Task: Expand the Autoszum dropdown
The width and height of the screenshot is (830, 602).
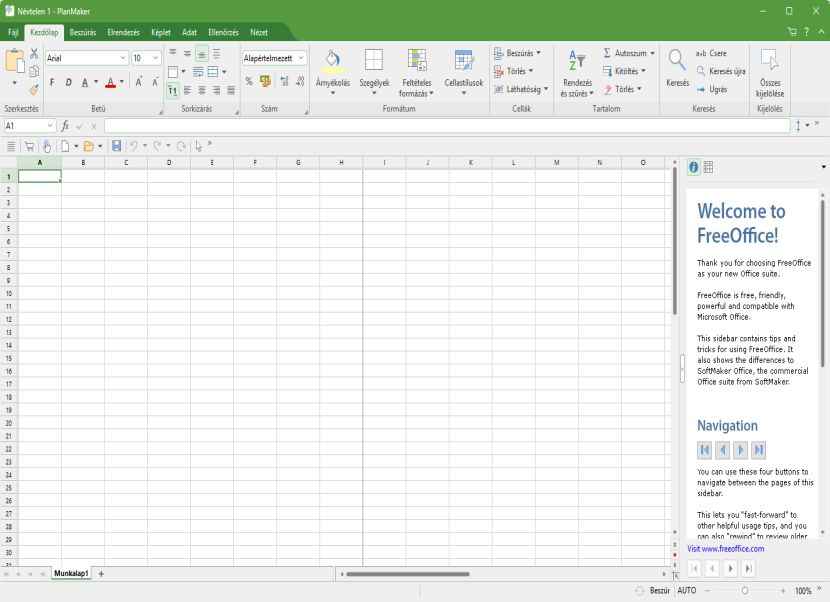Action: pyautogui.click(x=652, y=53)
